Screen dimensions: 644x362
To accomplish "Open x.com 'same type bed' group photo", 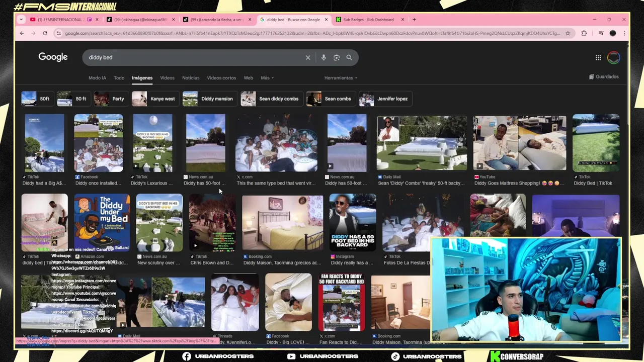I will tap(277, 143).
